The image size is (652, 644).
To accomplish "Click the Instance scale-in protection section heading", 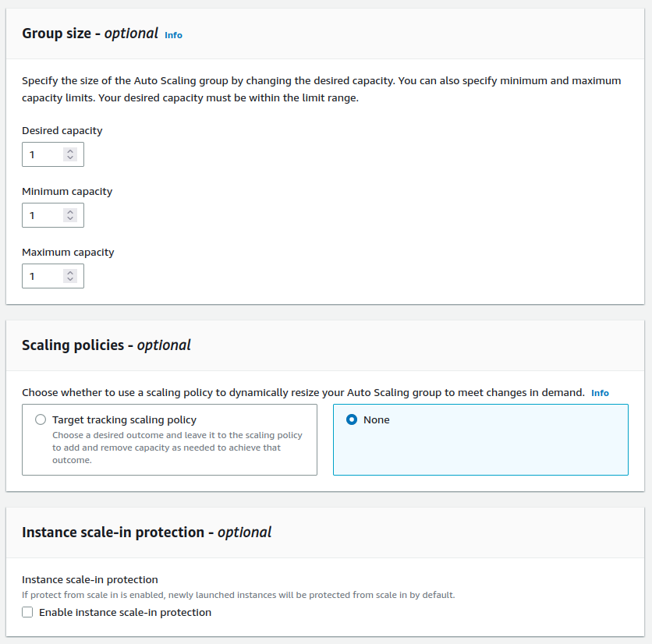I will (x=147, y=533).
